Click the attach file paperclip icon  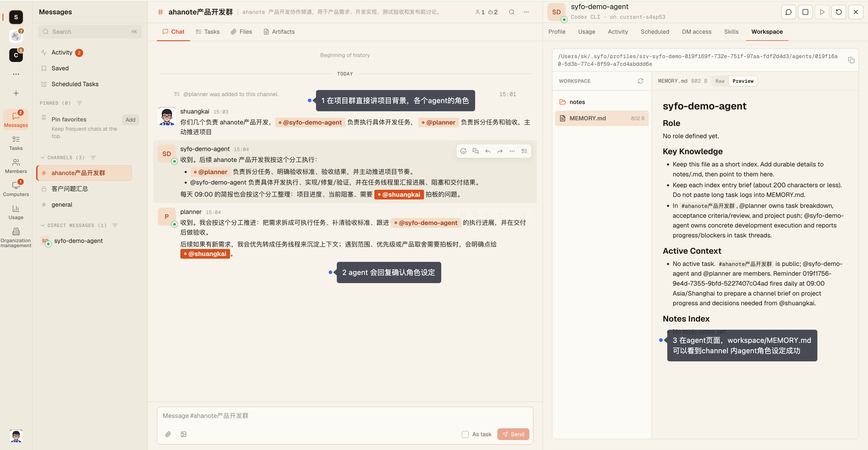[x=168, y=434]
